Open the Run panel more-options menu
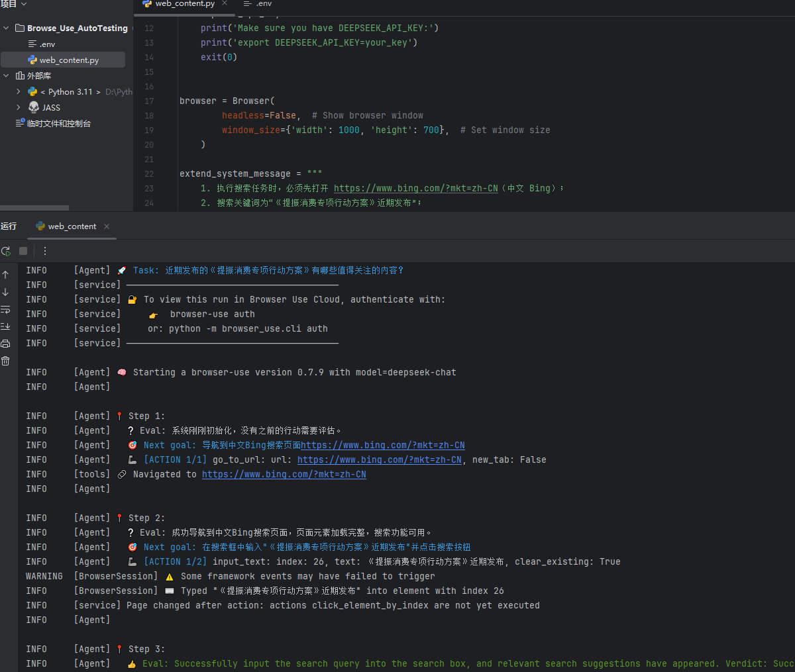 click(45, 251)
